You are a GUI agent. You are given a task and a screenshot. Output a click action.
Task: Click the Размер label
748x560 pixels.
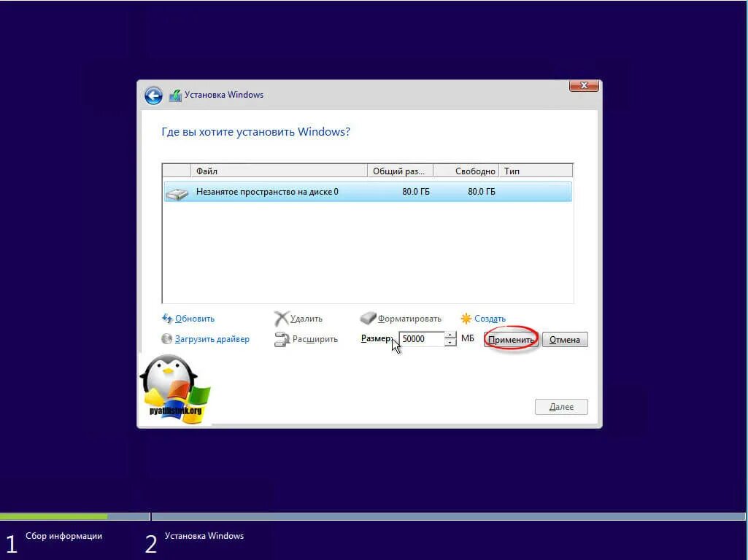[377, 338]
